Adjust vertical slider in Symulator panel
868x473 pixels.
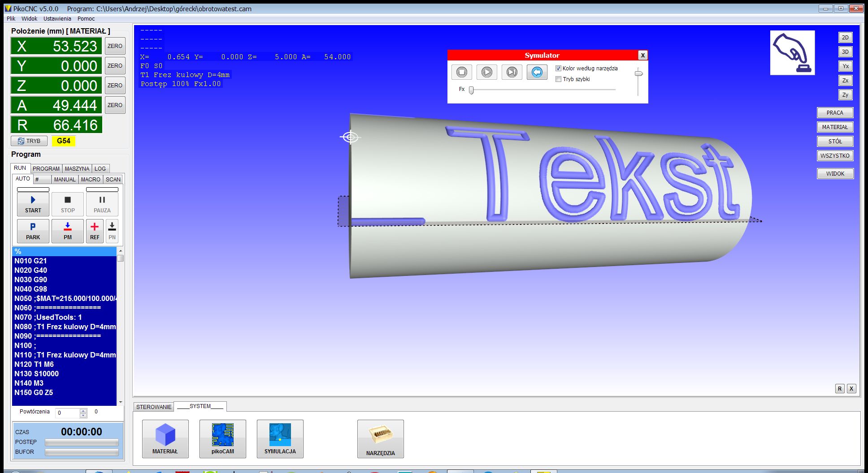638,73
